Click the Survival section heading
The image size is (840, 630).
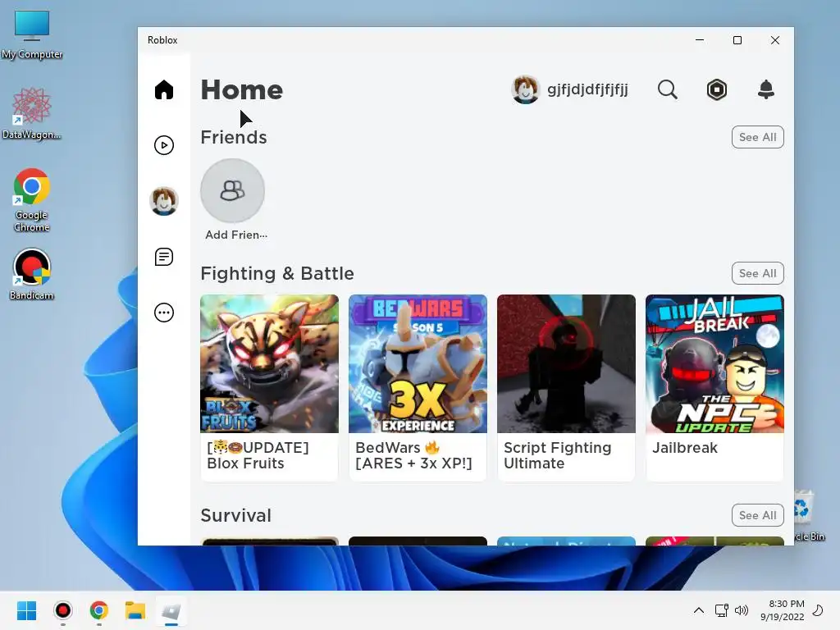click(235, 515)
